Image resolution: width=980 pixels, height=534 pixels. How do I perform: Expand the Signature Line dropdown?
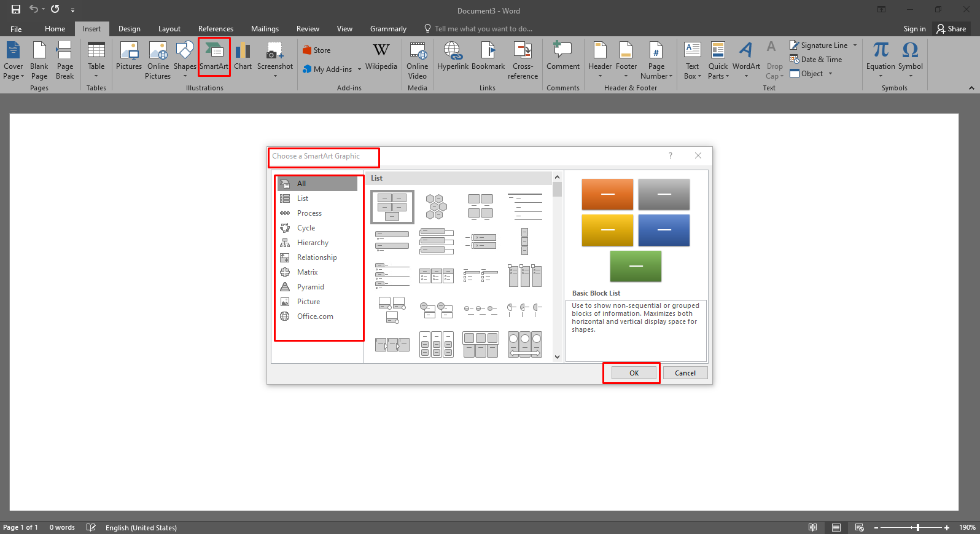click(855, 45)
